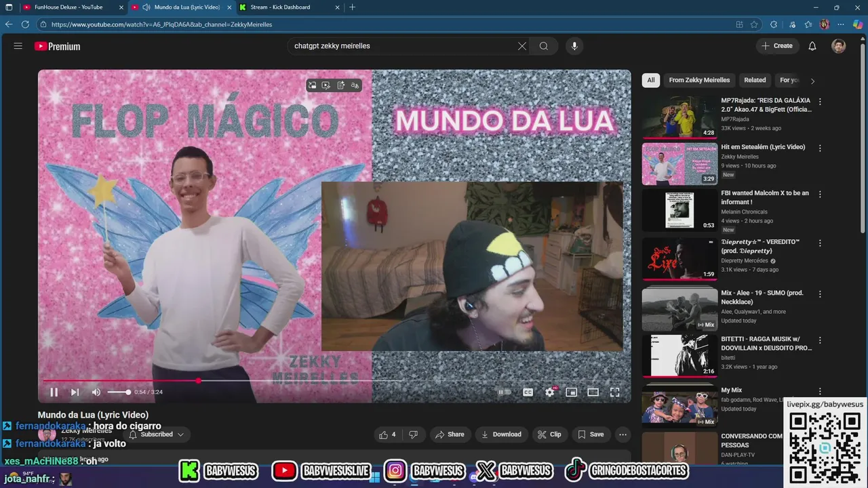Open browser settings and more ellipsis
The width and height of the screenshot is (868, 488).
point(842,24)
